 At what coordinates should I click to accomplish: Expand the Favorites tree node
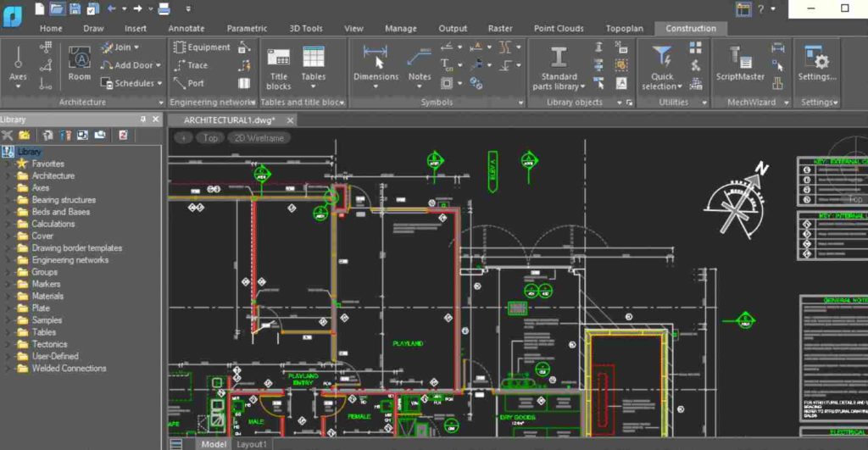[7, 164]
